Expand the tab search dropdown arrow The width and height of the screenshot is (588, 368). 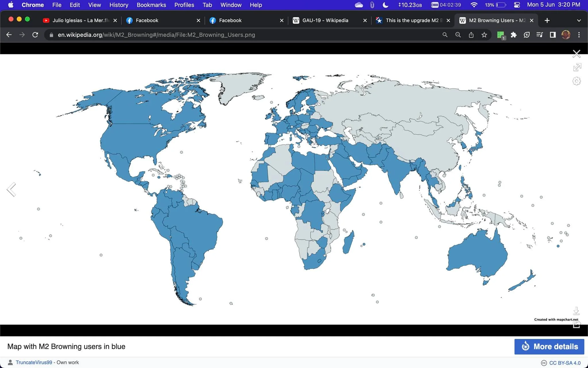579,20
